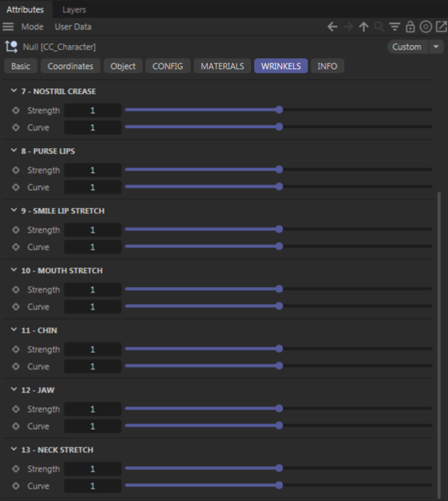The width and height of the screenshot is (448, 501).
Task: Open the hamburger menu icon
Action: tap(8, 26)
